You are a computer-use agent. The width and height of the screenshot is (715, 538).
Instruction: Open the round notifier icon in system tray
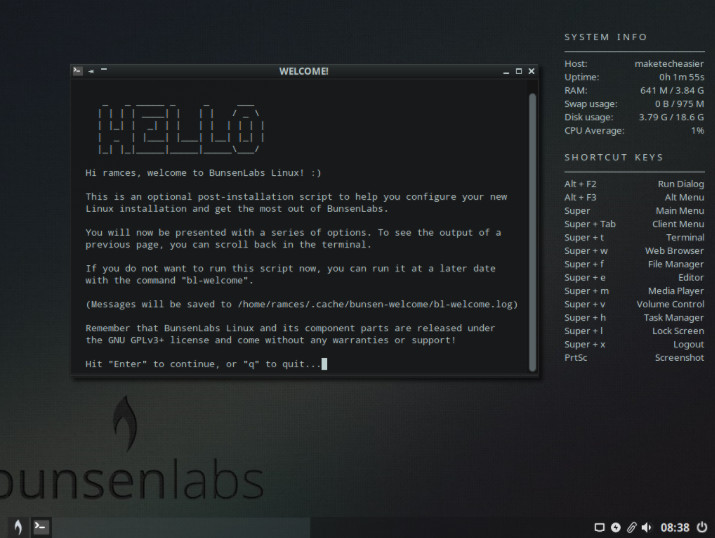click(x=616, y=528)
